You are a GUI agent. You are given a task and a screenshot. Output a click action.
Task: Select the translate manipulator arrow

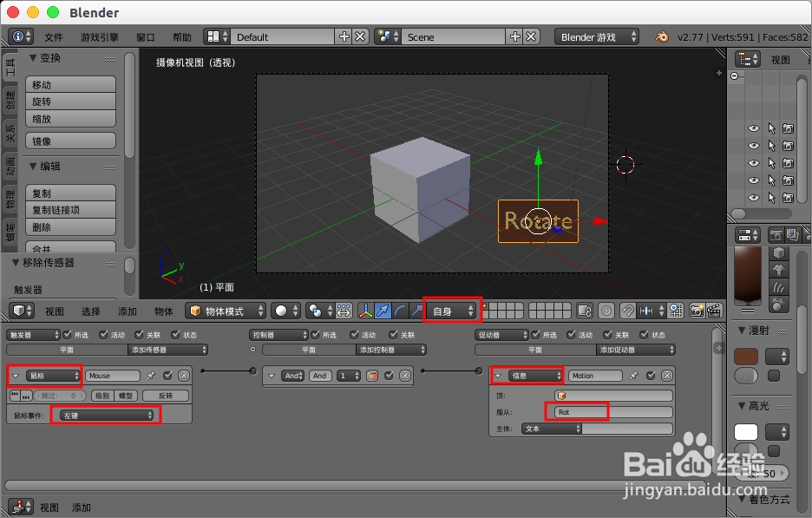(x=383, y=311)
